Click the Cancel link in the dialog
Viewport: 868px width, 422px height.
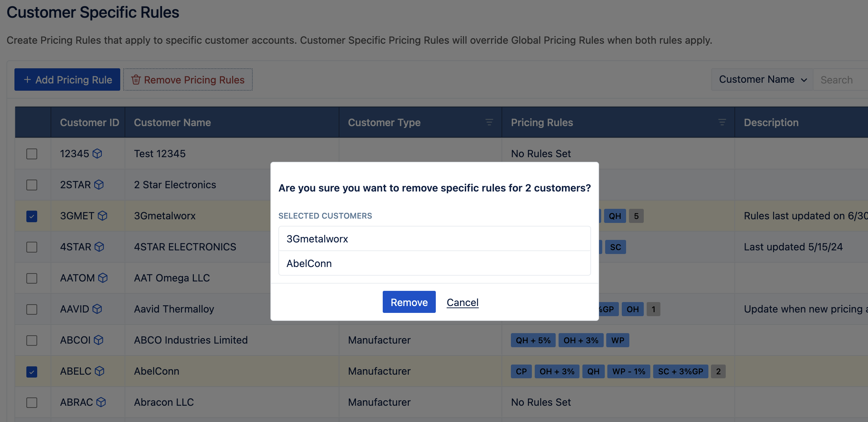[463, 302]
